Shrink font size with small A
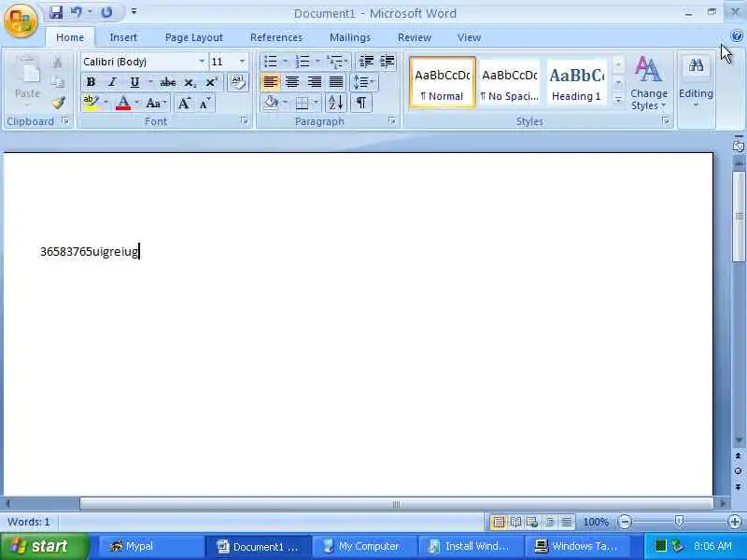 [x=204, y=104]
